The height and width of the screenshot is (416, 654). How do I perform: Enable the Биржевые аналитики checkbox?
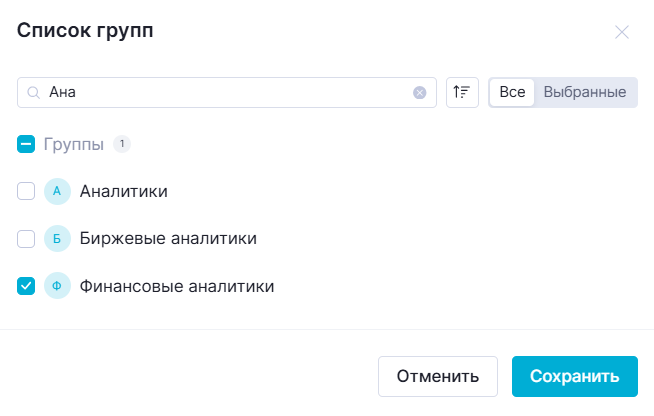click(26, 239)
